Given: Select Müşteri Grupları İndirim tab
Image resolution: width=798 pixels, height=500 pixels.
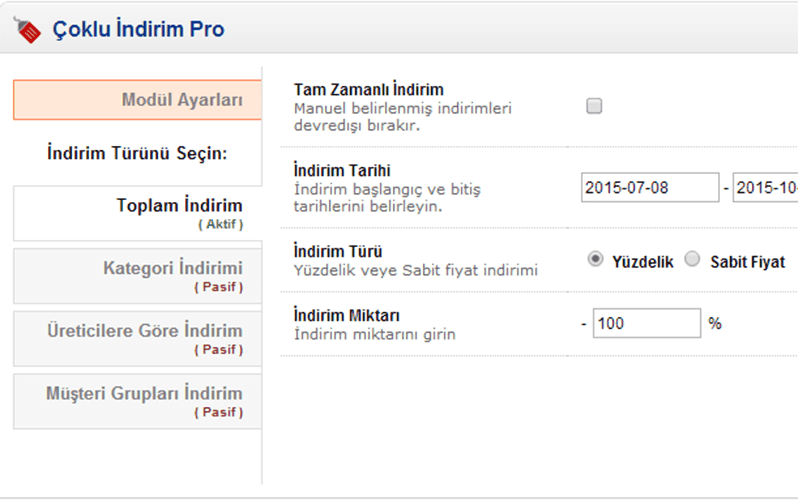Looking at the screenshot, I should 137,401.
